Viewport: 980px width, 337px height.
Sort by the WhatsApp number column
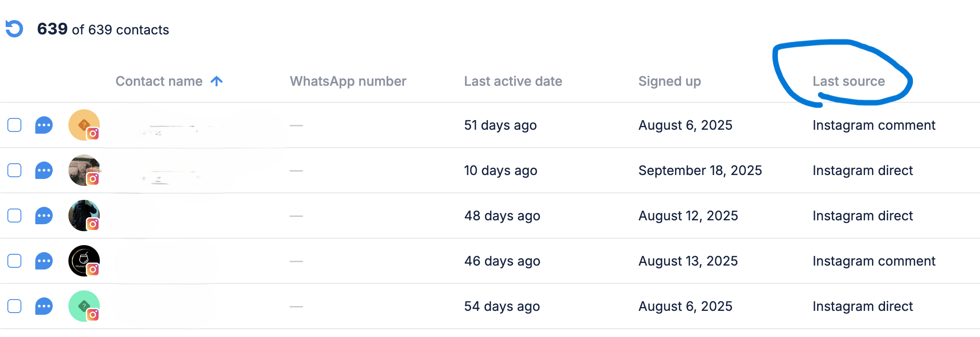point(348,81)
